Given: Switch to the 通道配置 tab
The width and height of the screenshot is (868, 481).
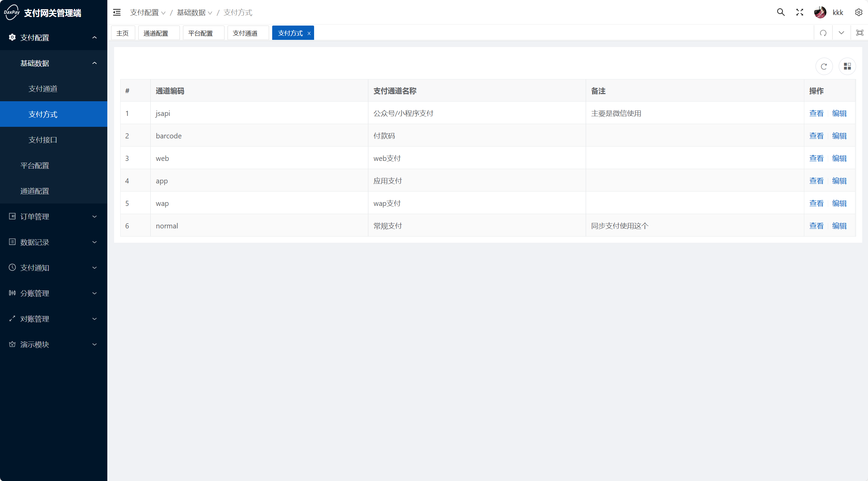Looking at the screenshot, I should pyautogui.click(x=159, y=33).
